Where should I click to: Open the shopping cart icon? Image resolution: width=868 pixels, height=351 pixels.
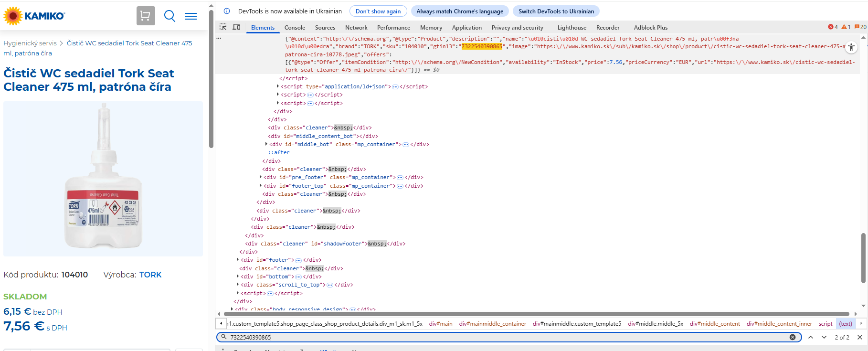(x=146, y=16)
